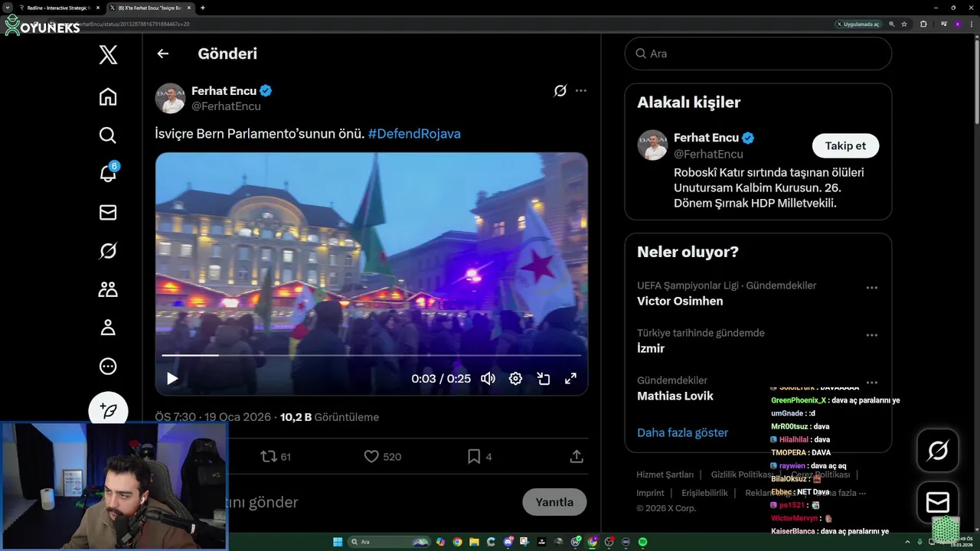The height and width of the screenshot is (551, 980).
Task: Open options for İzmir trend
Action: (x=871, y=335)
